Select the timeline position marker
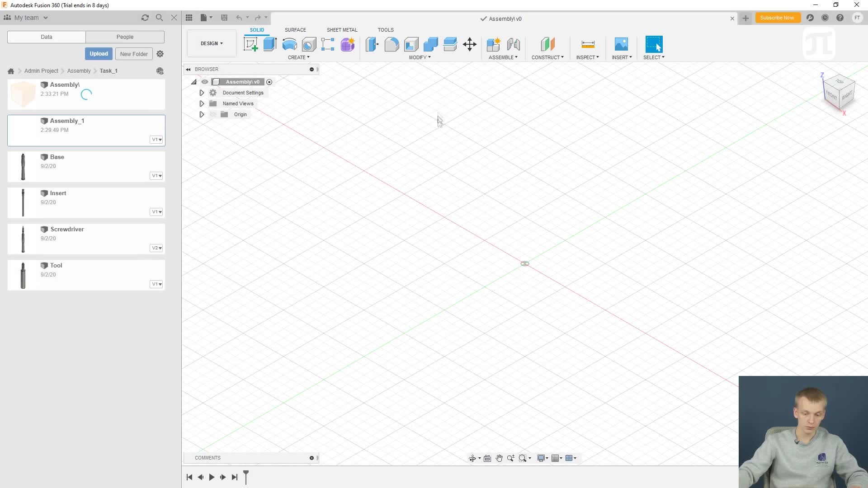868x488 pixels. coord(246,477)
